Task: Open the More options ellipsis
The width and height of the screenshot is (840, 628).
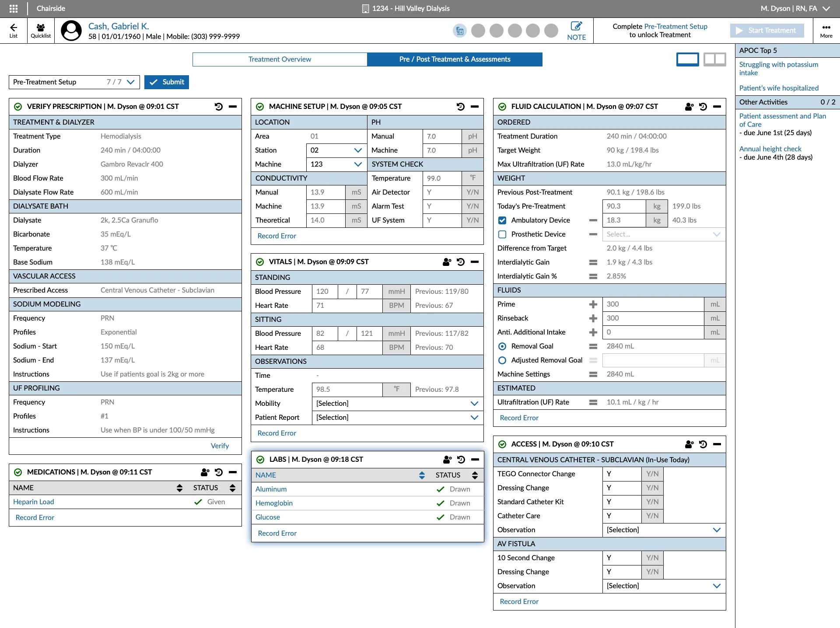Action: click(826, 27)
